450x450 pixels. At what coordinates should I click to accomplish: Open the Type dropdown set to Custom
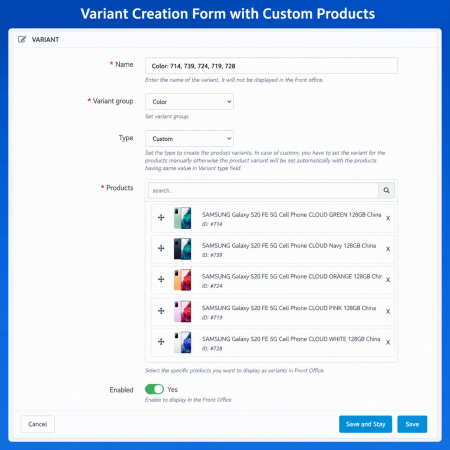pyautogui.click(x=189, y=138)
